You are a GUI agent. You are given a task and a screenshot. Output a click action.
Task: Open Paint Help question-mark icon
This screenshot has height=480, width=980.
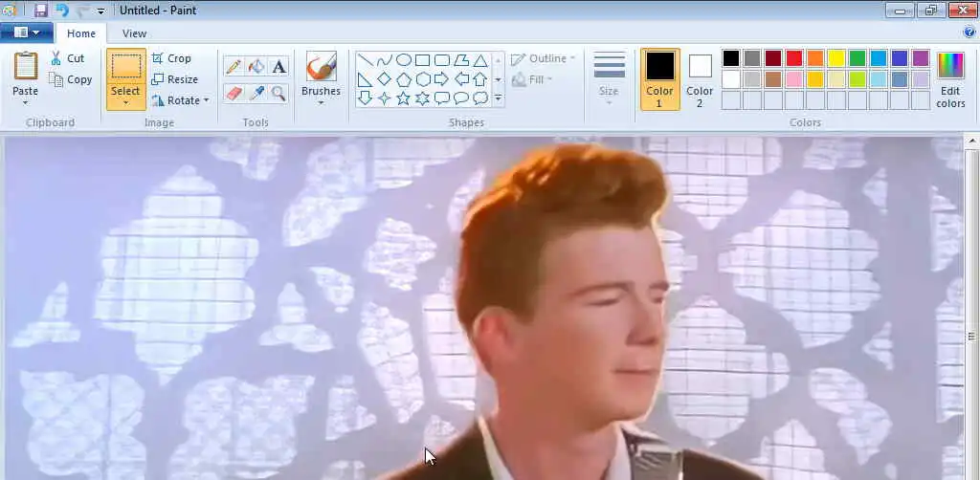(970, 32)
